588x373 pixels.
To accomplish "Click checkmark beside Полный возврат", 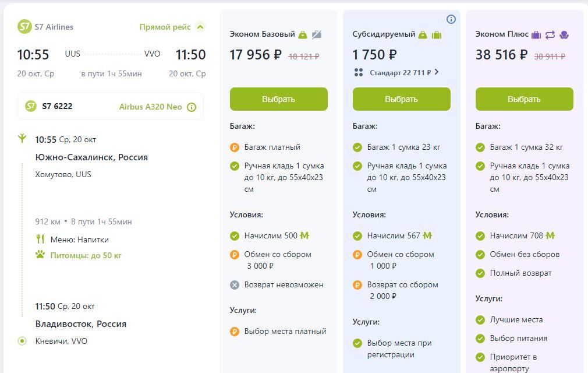I will tap(480, 273).
